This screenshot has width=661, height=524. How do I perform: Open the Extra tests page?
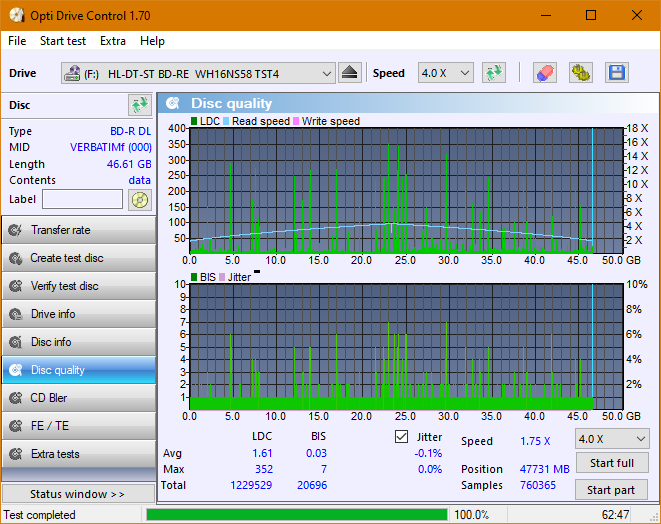[79, 454]
